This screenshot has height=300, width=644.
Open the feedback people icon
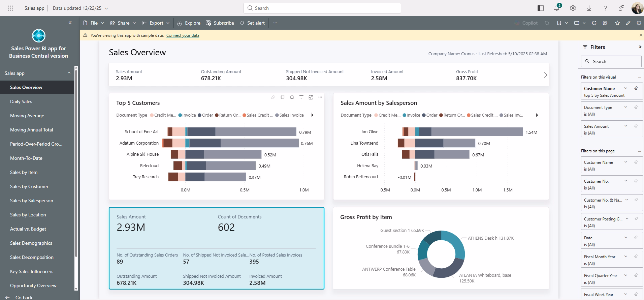621,8
